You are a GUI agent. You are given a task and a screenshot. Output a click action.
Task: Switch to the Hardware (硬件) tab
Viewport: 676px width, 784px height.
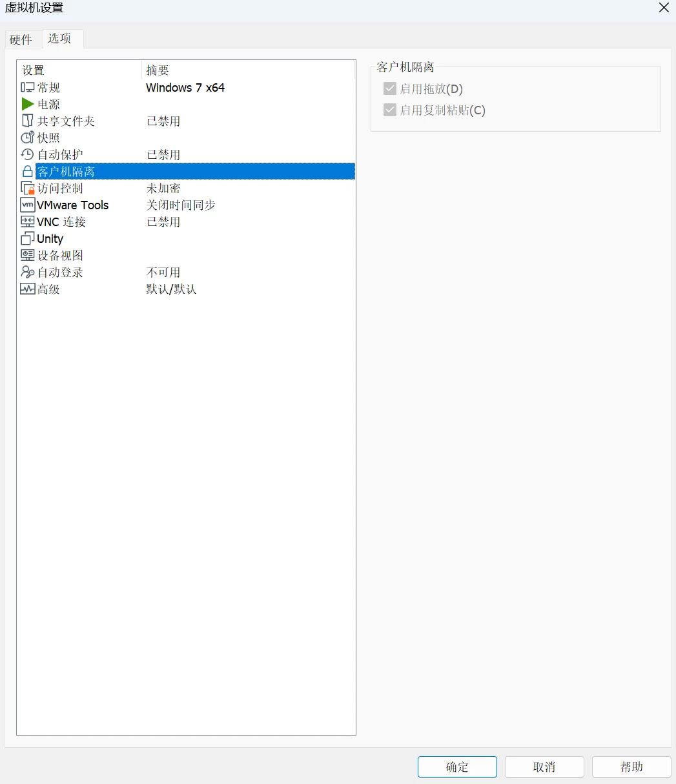(x=21, y=39)
